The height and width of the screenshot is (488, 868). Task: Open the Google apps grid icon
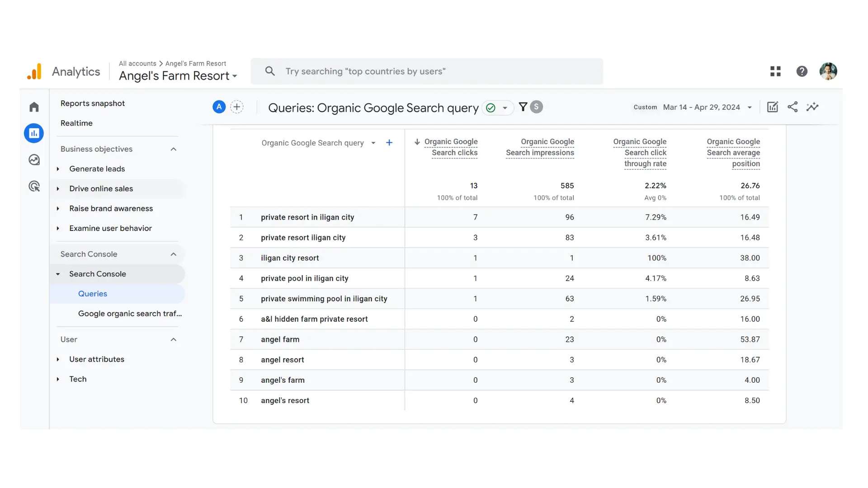click(x=775, y=71)
